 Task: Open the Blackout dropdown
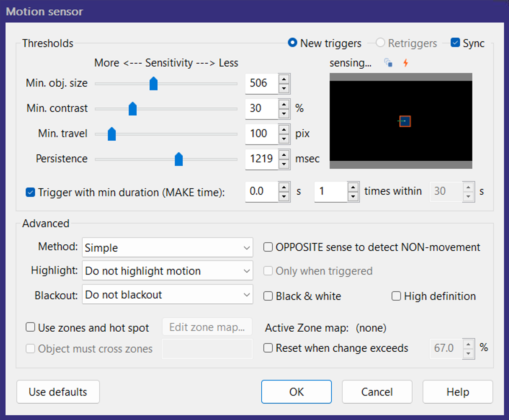click(168, 295)
